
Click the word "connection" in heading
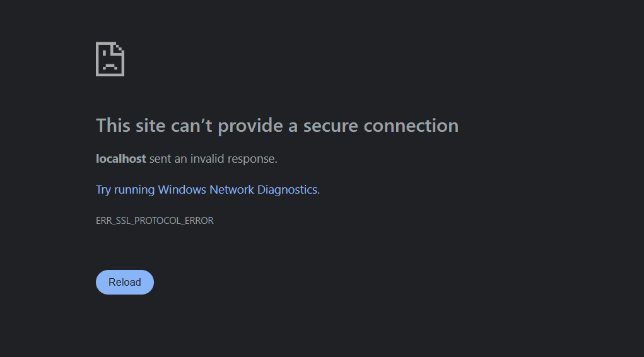pos(411,126)
